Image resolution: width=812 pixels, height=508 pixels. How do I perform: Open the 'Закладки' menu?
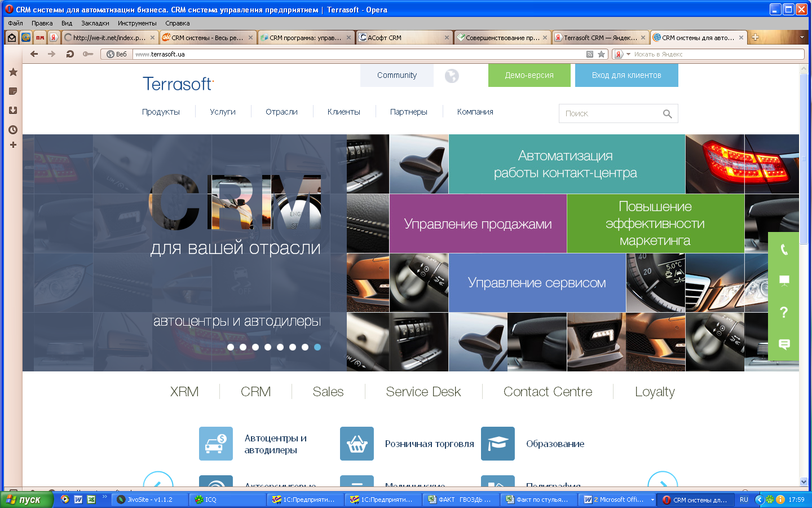[95, 23]
